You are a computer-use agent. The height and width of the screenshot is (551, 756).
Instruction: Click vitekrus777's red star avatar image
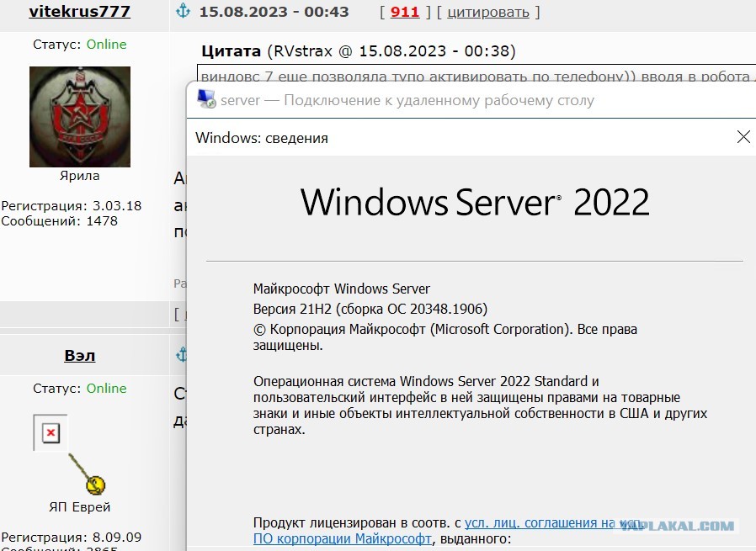click(80, 117)
